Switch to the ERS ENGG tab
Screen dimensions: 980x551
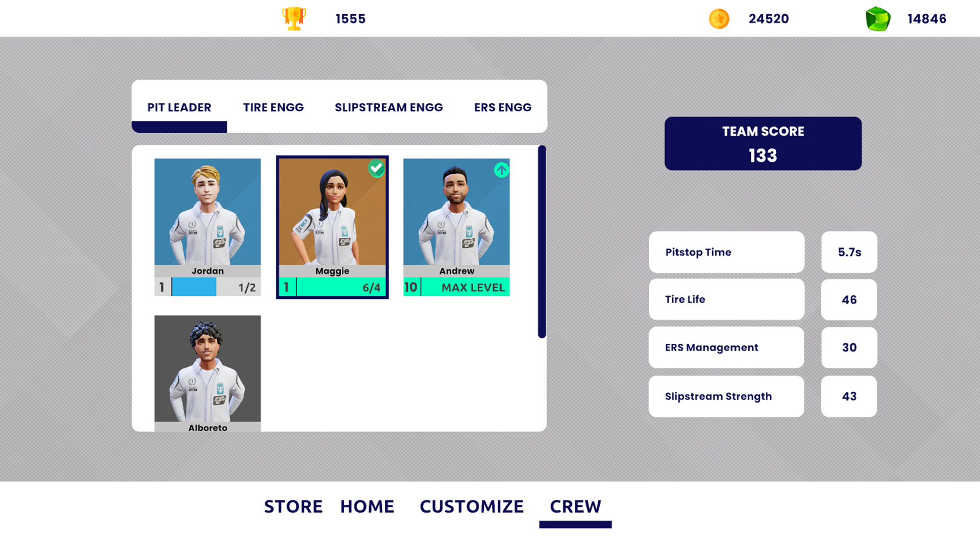502,108
